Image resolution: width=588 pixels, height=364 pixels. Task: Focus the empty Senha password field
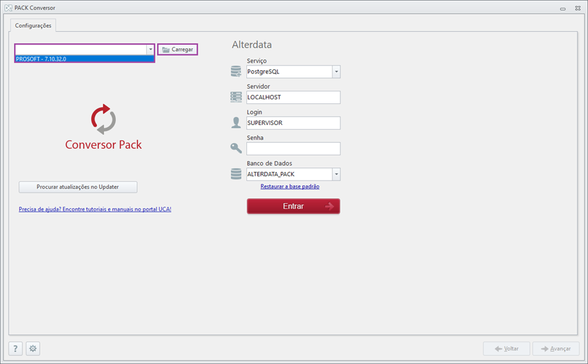[293, 148]
